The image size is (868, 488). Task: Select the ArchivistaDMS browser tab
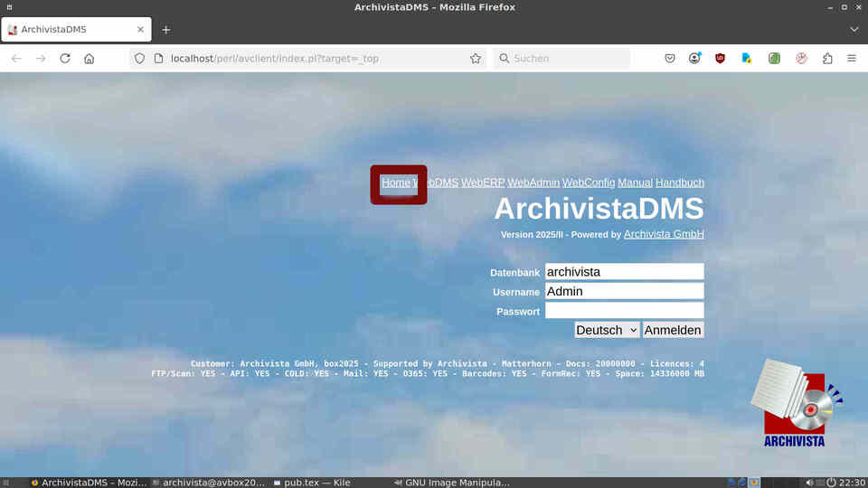click(76, 29)
